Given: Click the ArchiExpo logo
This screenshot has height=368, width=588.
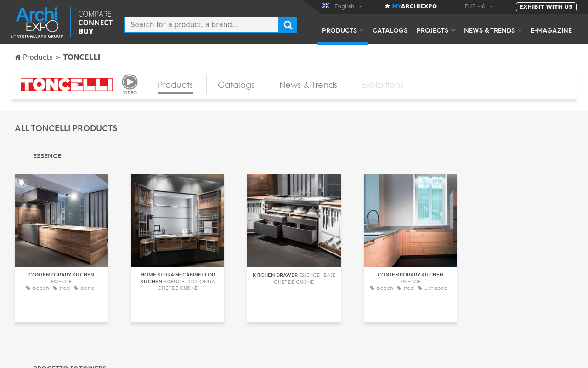Looking at the screenshot, I should (x=37, y=22).
